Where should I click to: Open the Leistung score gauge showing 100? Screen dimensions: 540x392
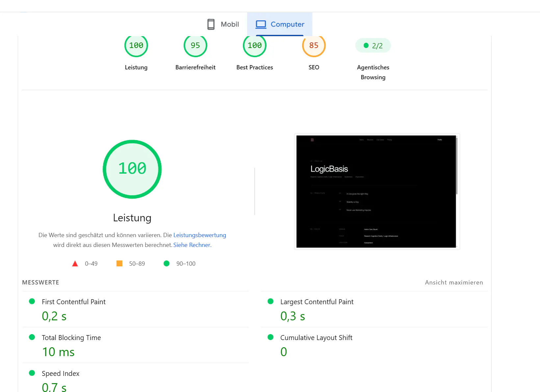136,45
